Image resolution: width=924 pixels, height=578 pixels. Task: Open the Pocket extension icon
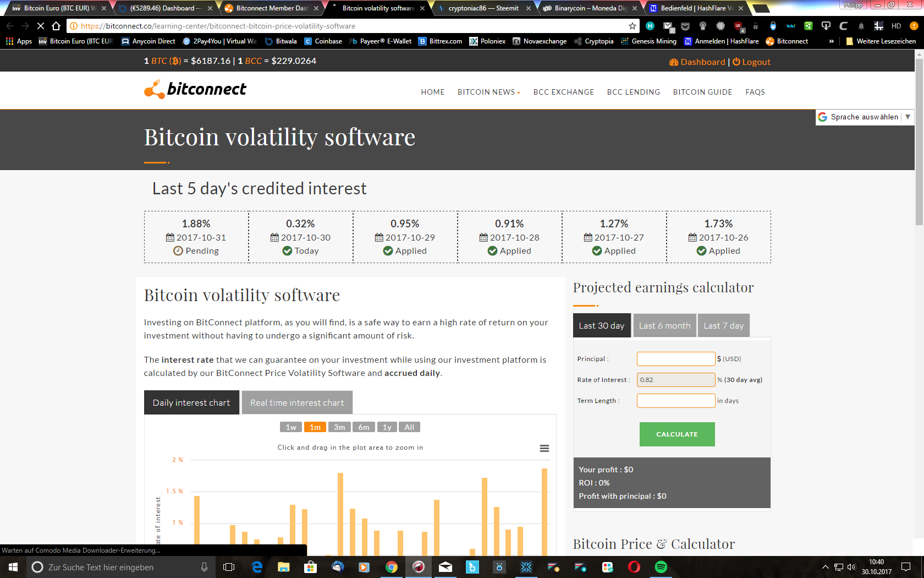coord(685,26)
